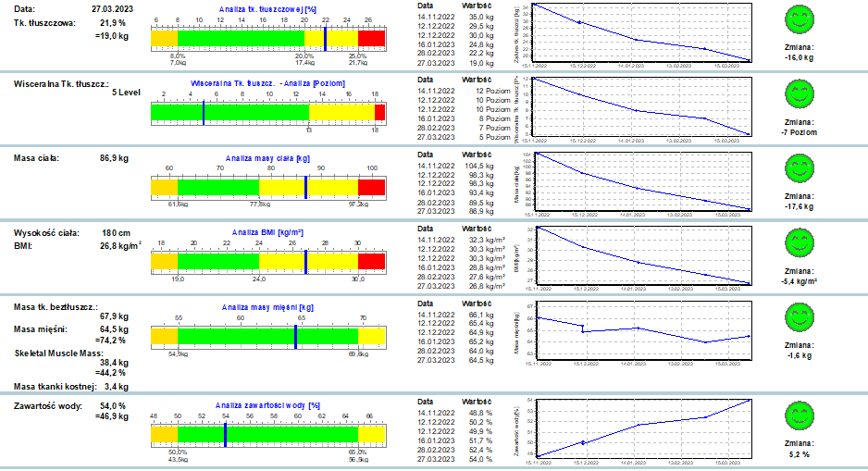This screenshot has width=868, height=471.
Task: Select the blue indicator on the BMI bar
Action: (x=306, y=261)
